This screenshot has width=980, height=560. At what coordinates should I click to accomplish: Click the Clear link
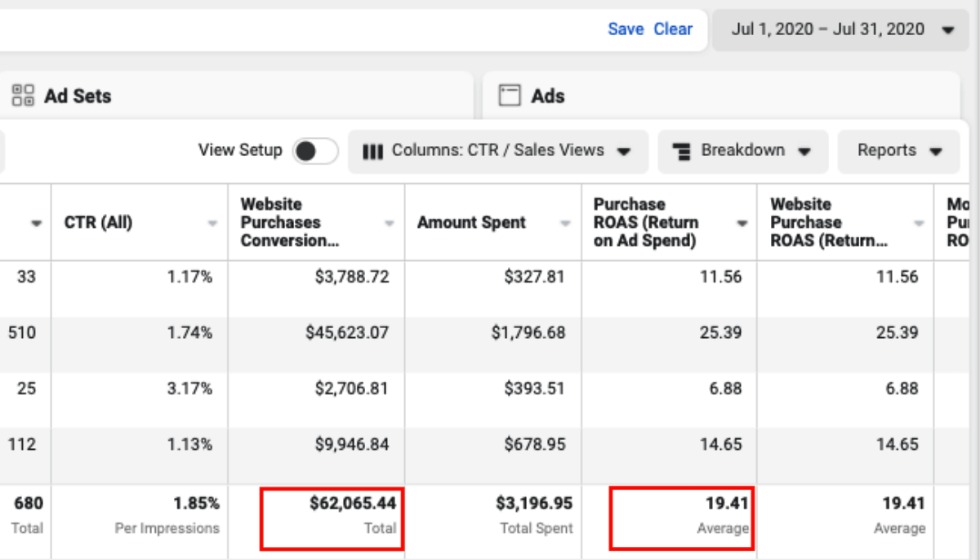pos(673,29)
